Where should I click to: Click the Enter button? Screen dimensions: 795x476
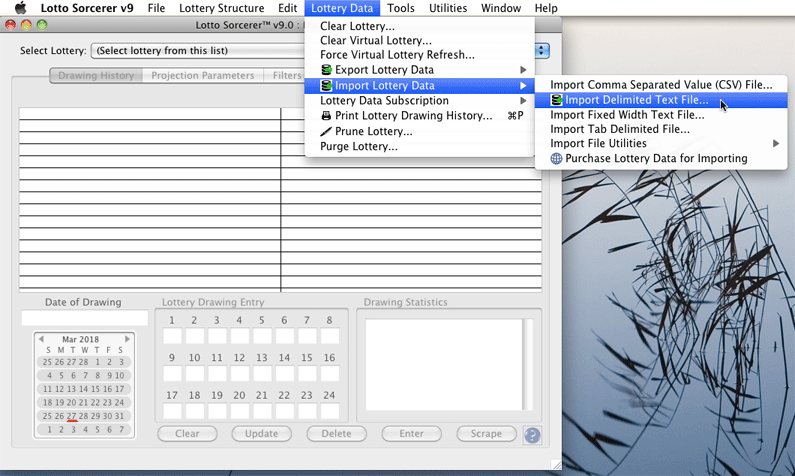tap(411, 433)
